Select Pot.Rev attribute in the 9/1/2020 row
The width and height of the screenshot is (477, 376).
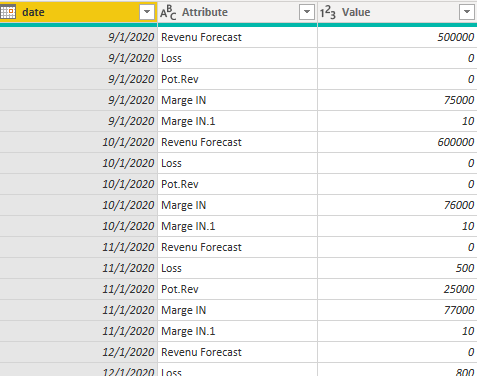(x=180, y=79)
